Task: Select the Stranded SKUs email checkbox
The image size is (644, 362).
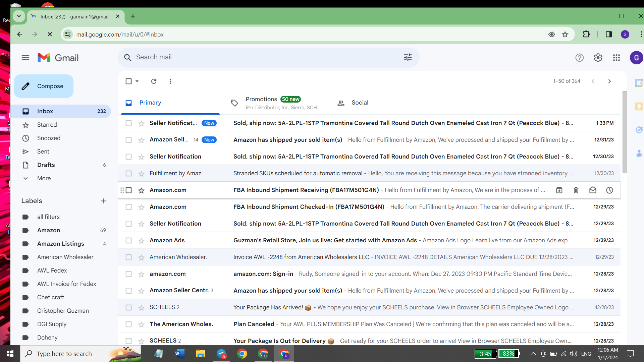Action: 128,173
